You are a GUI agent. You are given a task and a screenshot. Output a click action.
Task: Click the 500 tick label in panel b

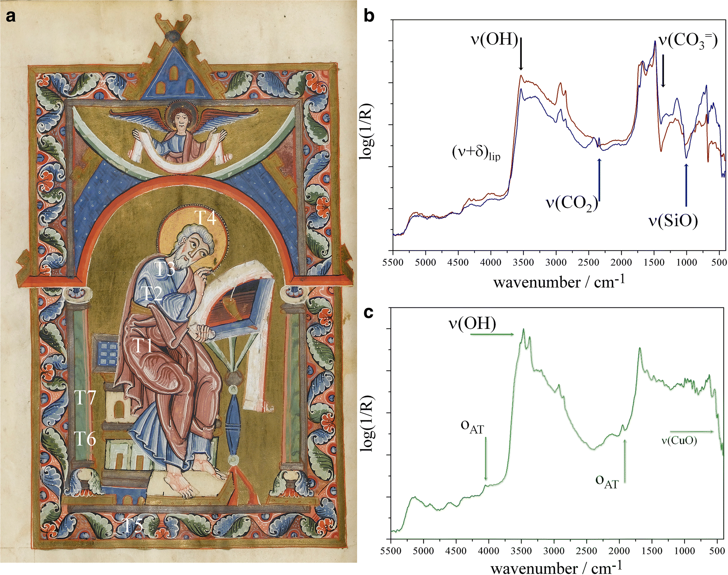coord(719,262)
